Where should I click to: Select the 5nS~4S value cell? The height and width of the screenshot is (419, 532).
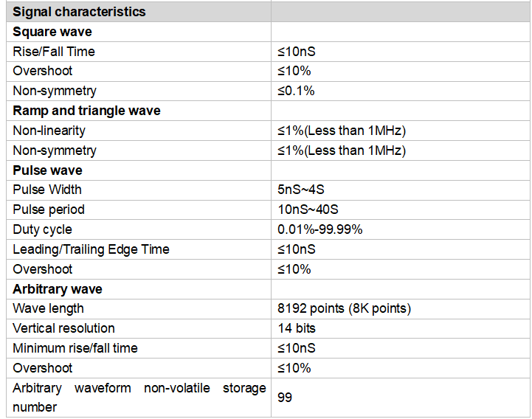[303, 190]
